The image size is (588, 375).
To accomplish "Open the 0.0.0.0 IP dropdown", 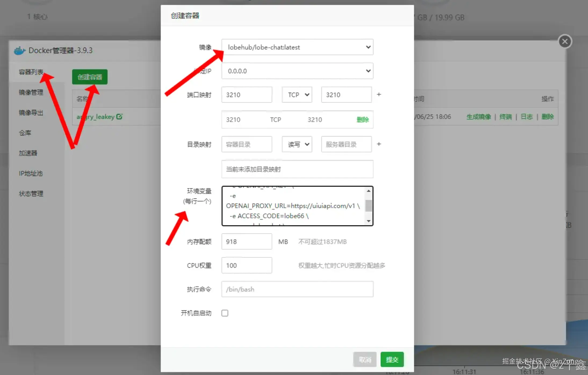I will pyautogui.click(x=368, y=71).
